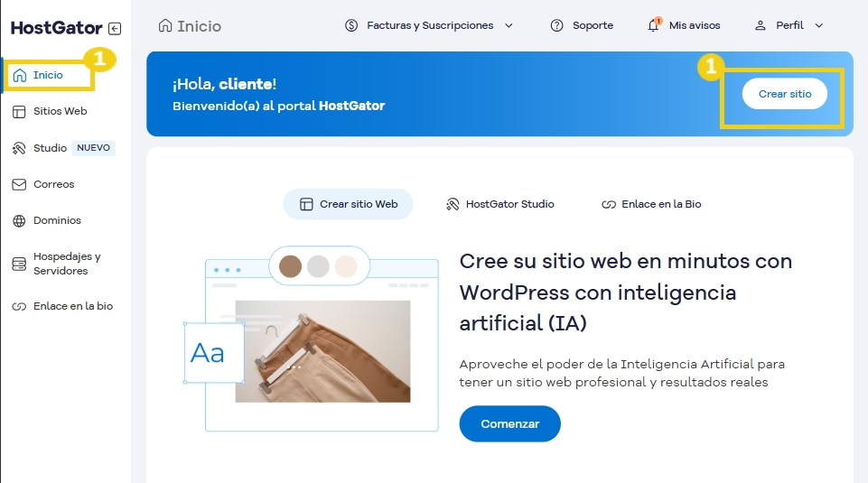Click the Sitios Web layout icon in the sidebar
868x483 pixels.
click(19, 112)
